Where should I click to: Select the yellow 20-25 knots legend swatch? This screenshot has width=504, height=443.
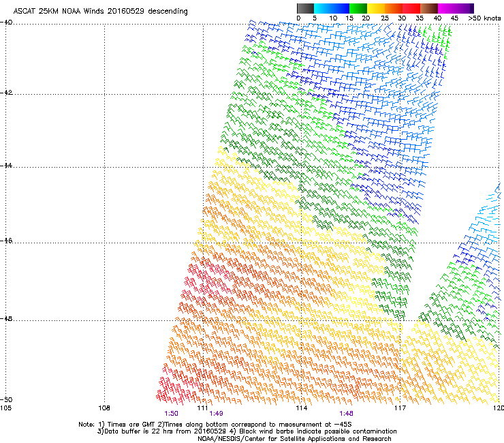[x=376, y=8]
